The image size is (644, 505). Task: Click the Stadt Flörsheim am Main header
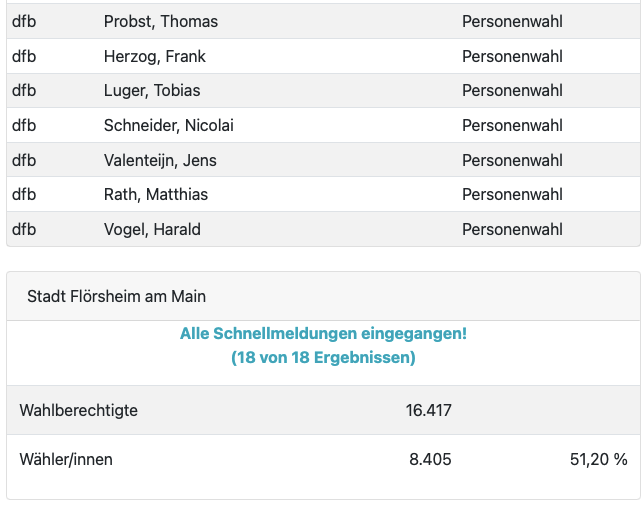tap(116, 297)
